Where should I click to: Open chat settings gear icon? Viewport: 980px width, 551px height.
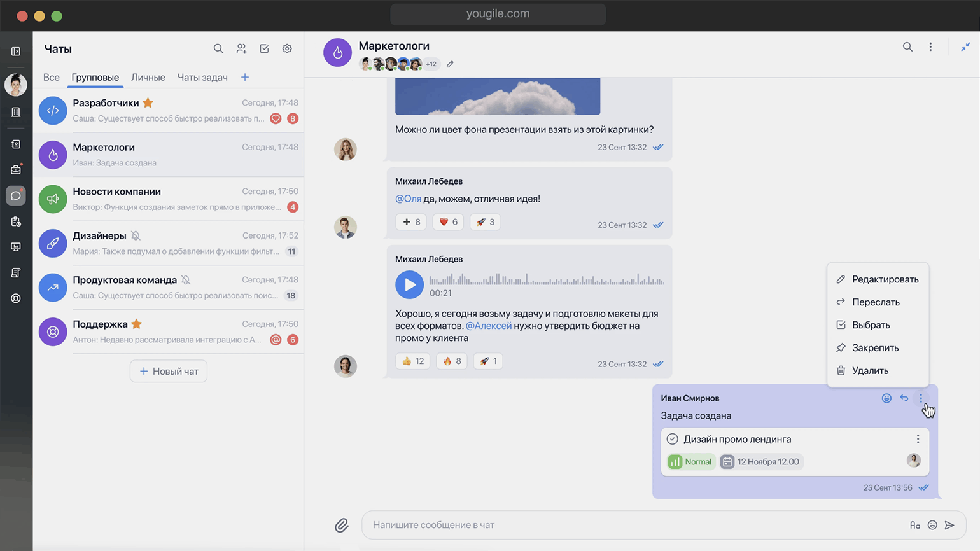(x=287, y=49)
